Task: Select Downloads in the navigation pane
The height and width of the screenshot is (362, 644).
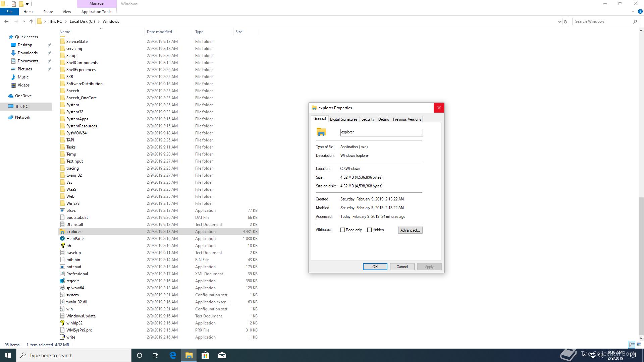Action: (x=28, y=53)
